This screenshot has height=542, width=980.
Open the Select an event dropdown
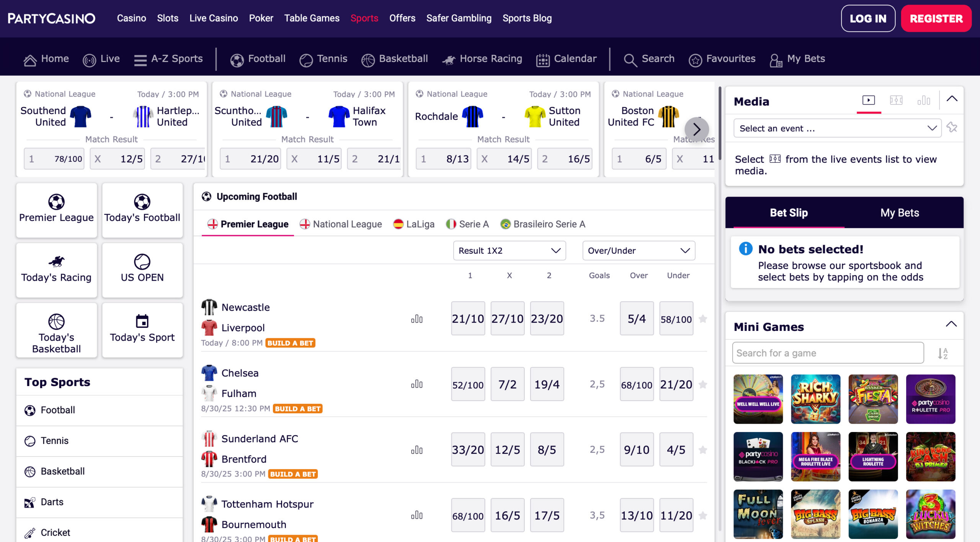point(837,128)
